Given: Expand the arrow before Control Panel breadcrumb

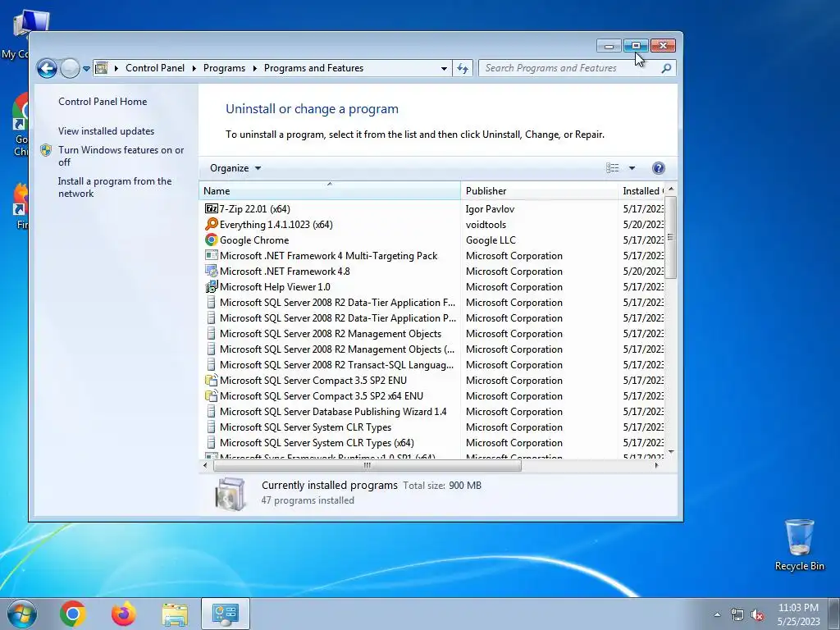Looking at the screenshot, I should coord(116,68).
